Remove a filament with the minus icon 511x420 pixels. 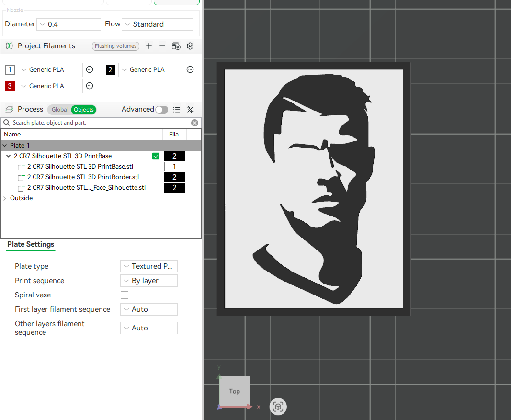click(163, 46)
